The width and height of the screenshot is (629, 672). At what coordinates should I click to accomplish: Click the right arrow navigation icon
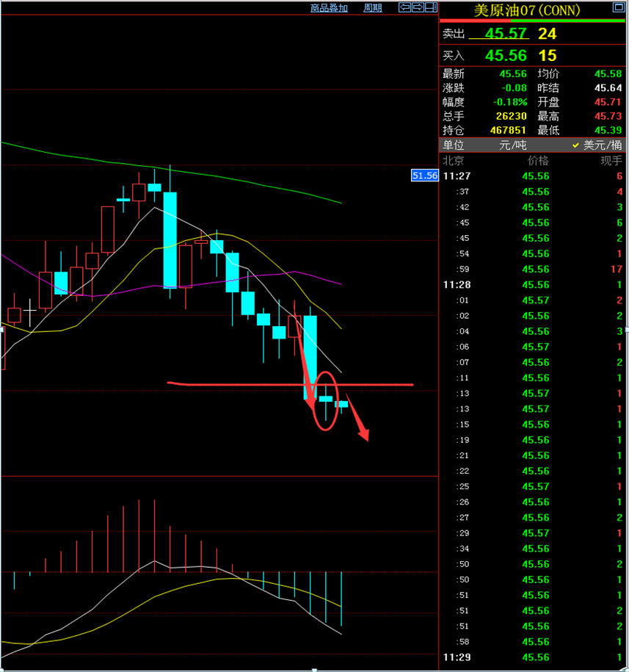[x=418, y=7]
